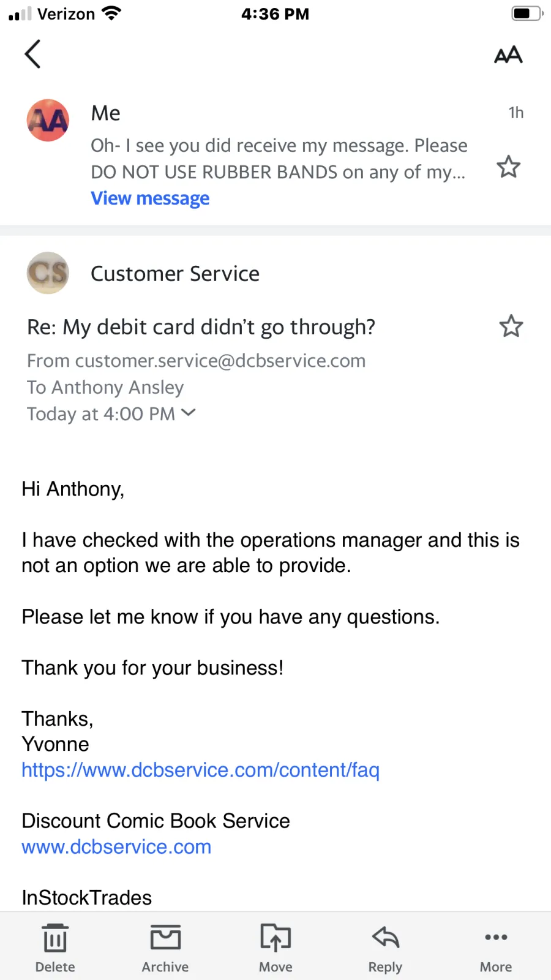This screenshot has width=551, height=980.
Task: Expand email details next to Today at 4:00 PM
Action: pyautogui.click(x=189, y=413)
